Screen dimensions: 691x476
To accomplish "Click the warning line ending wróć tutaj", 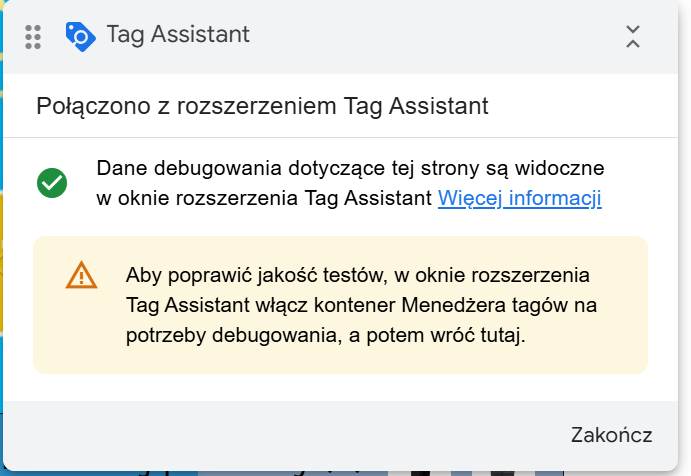I will 326,335.
